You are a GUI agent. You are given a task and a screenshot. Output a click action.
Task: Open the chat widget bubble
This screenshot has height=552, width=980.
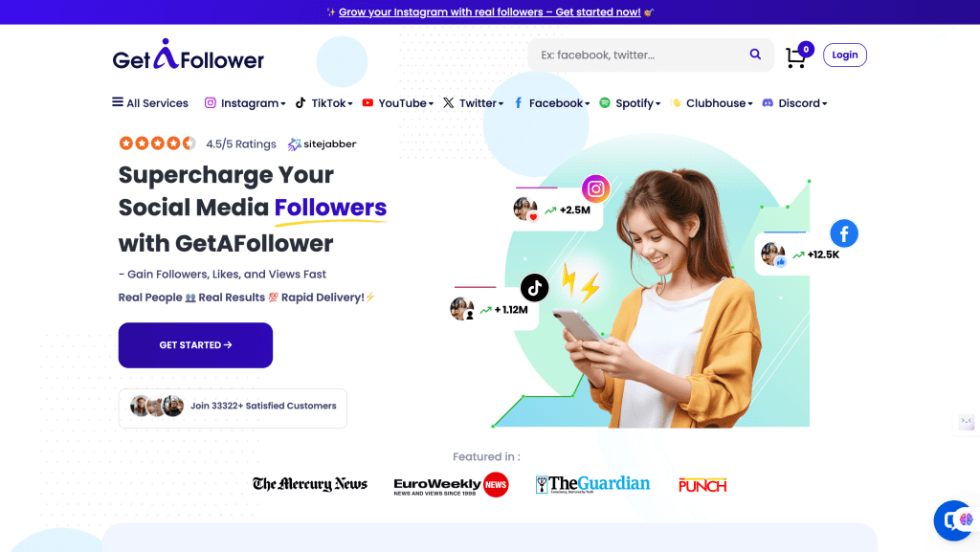point(956,520)
